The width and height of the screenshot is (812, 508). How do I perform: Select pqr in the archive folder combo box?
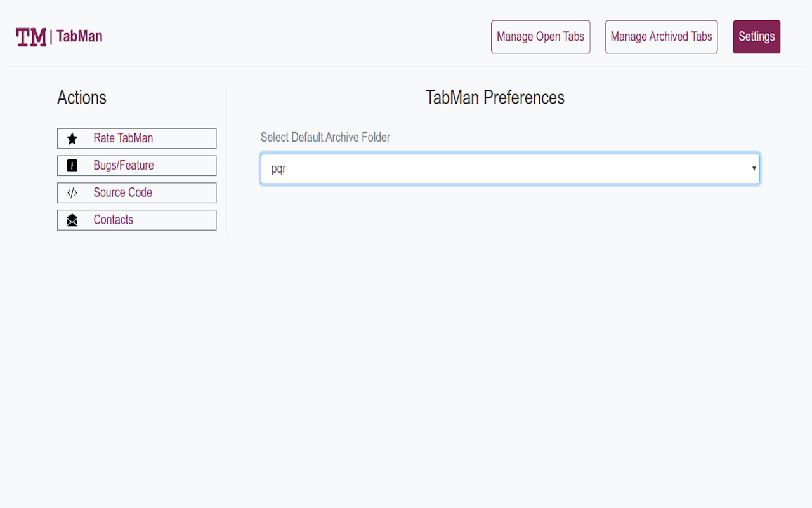509,168
